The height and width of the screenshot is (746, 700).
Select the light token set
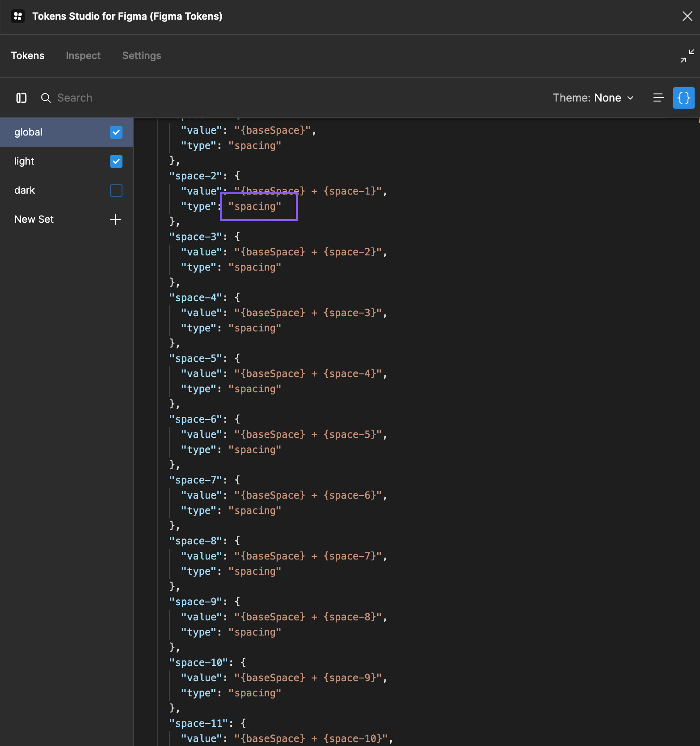(67, 161)
